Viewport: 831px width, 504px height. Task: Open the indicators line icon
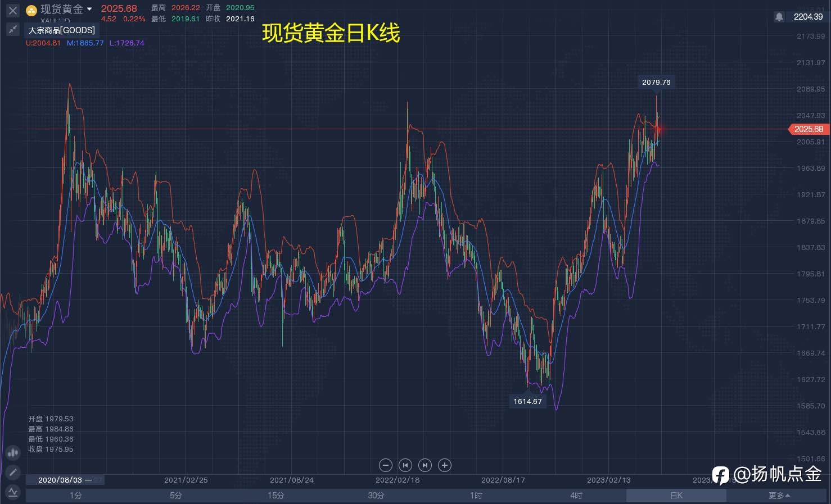tap(12, 493)
